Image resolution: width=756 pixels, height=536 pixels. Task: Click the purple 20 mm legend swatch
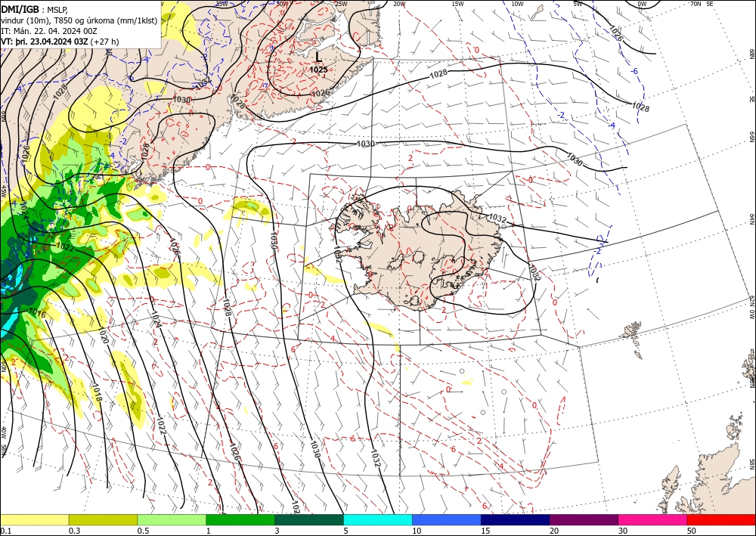pyautogui.click(x=584, y=519)
